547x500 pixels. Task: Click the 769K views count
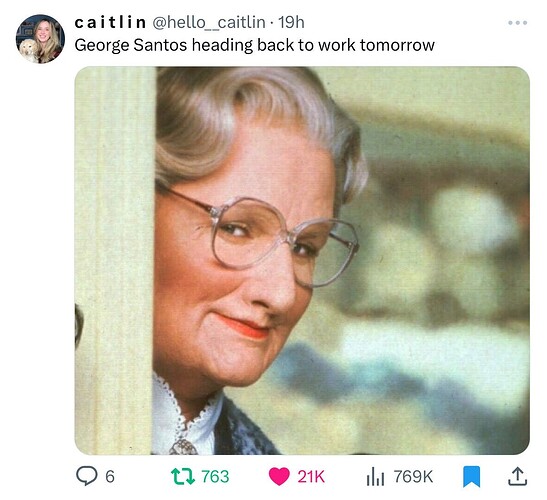413,477
